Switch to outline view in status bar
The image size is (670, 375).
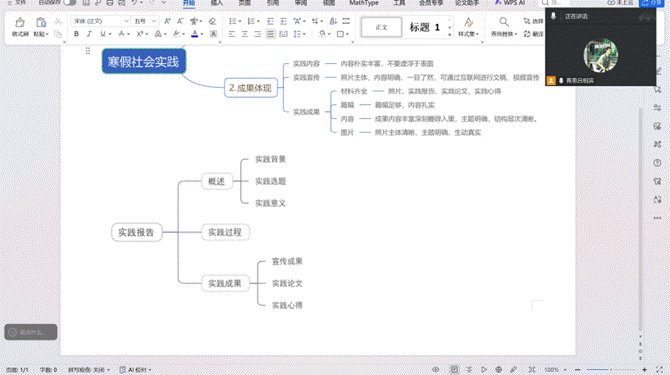tap(469, 369)
